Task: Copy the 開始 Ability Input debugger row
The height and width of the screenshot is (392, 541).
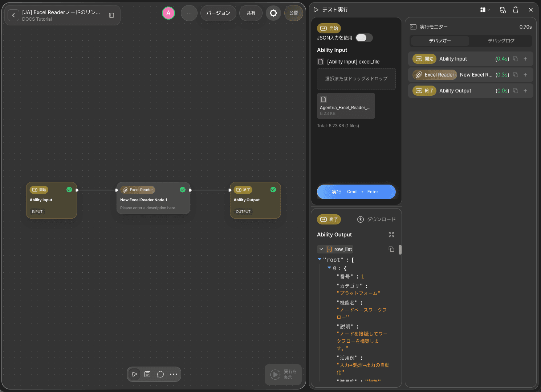Action: pyautogui.click(x=516, y=59)
